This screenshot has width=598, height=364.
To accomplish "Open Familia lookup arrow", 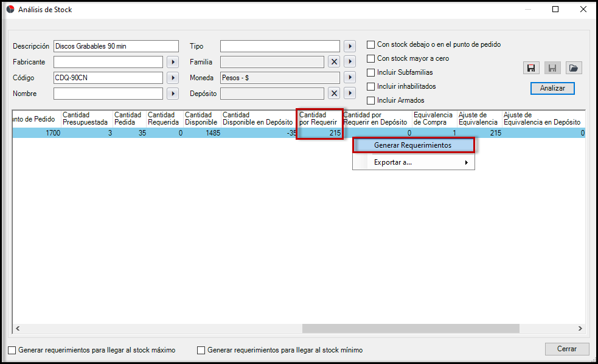I will coord(350,62).
